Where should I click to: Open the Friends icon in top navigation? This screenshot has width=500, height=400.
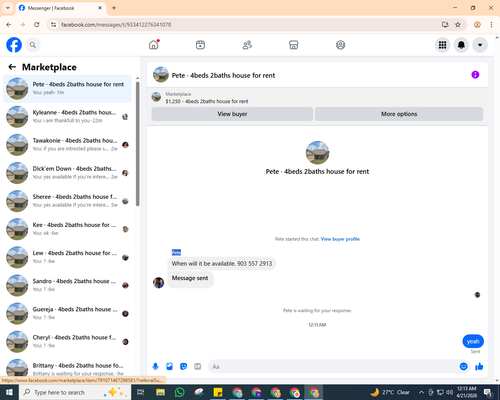247,45
